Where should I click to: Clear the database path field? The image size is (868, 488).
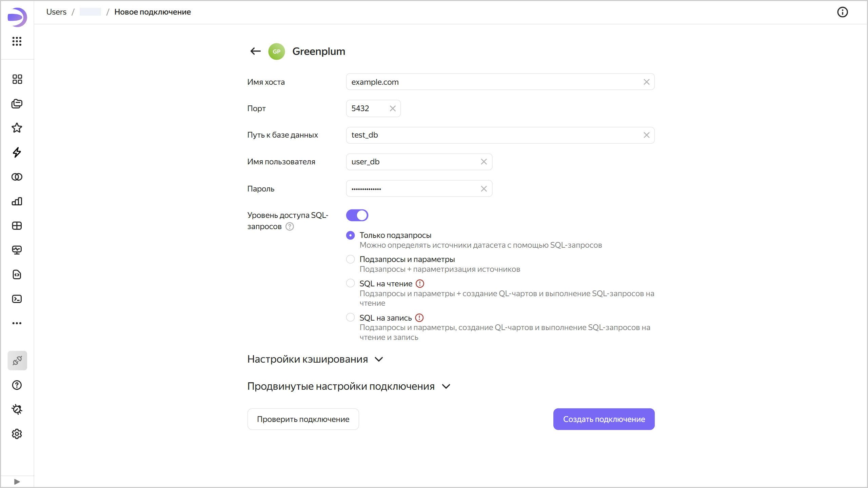647,135
